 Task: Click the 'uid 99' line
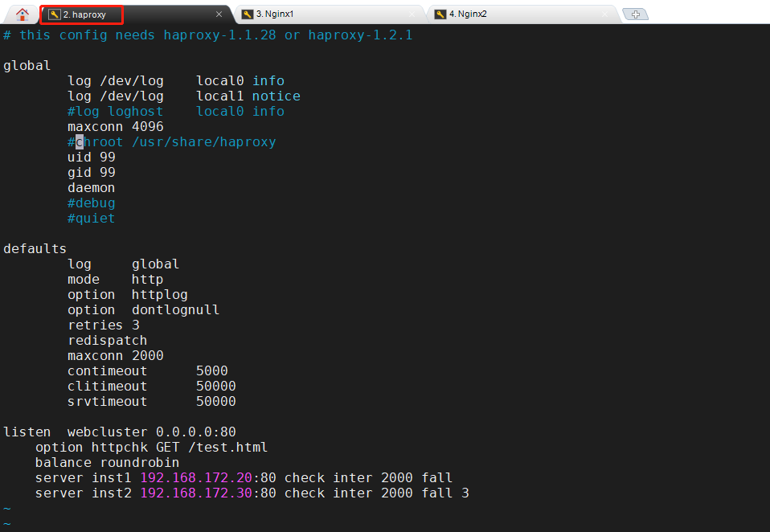92,157
